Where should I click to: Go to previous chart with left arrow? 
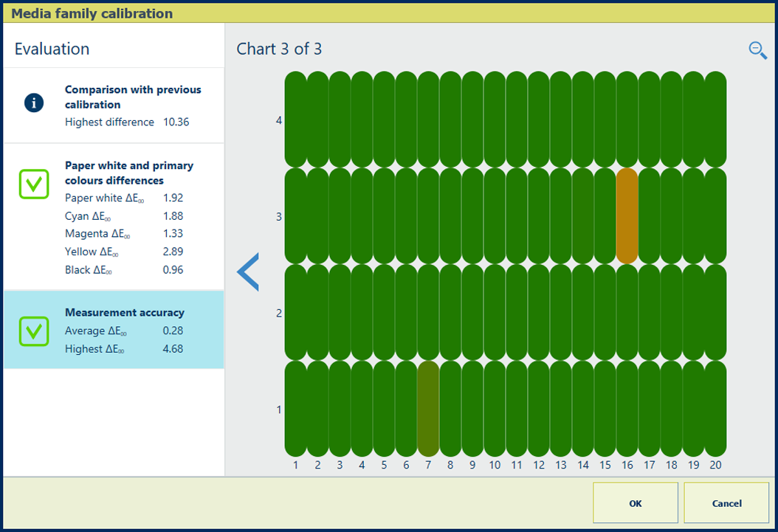click(x=248, y=272)
